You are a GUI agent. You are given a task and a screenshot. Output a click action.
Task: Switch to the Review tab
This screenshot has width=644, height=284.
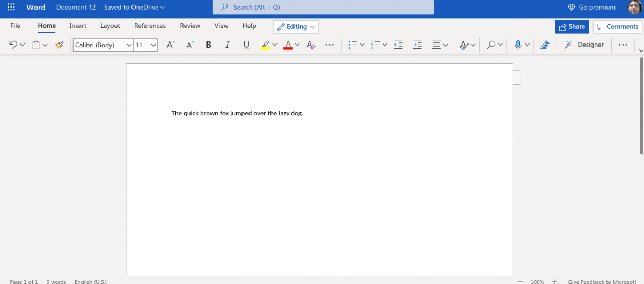190,26
